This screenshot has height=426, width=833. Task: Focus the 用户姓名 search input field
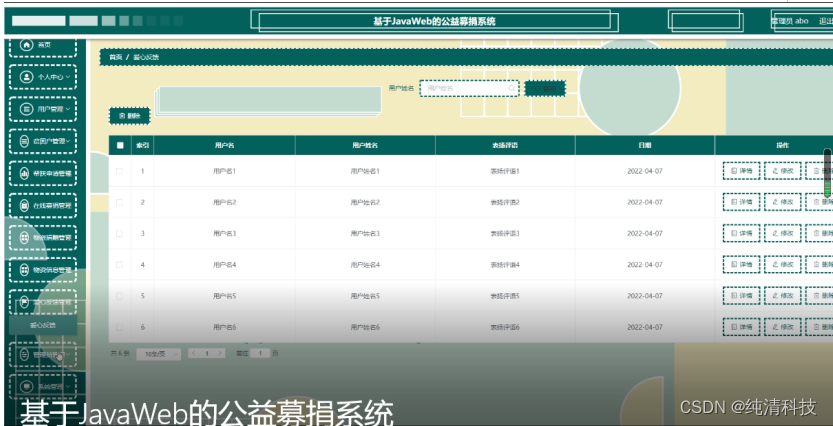[469, 88]
